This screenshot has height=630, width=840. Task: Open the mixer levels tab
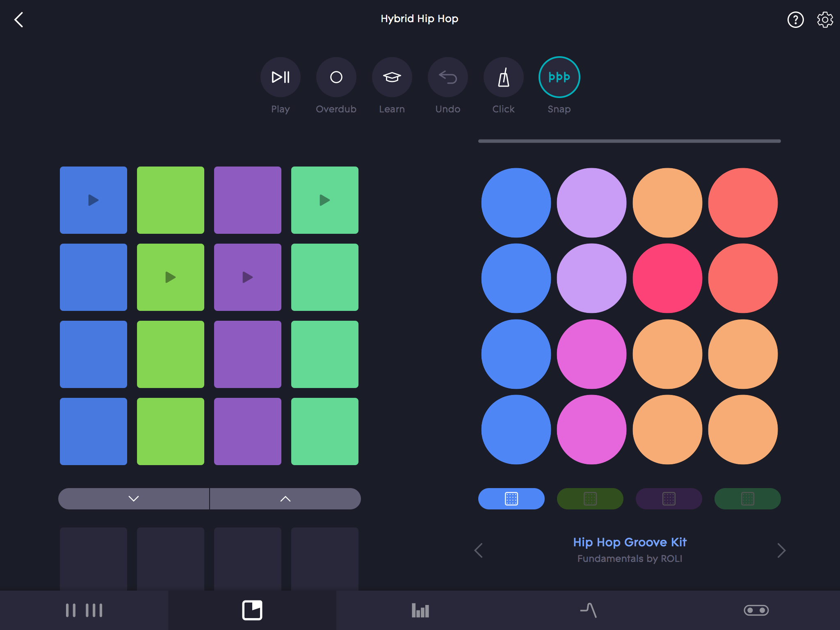point(420,610)
